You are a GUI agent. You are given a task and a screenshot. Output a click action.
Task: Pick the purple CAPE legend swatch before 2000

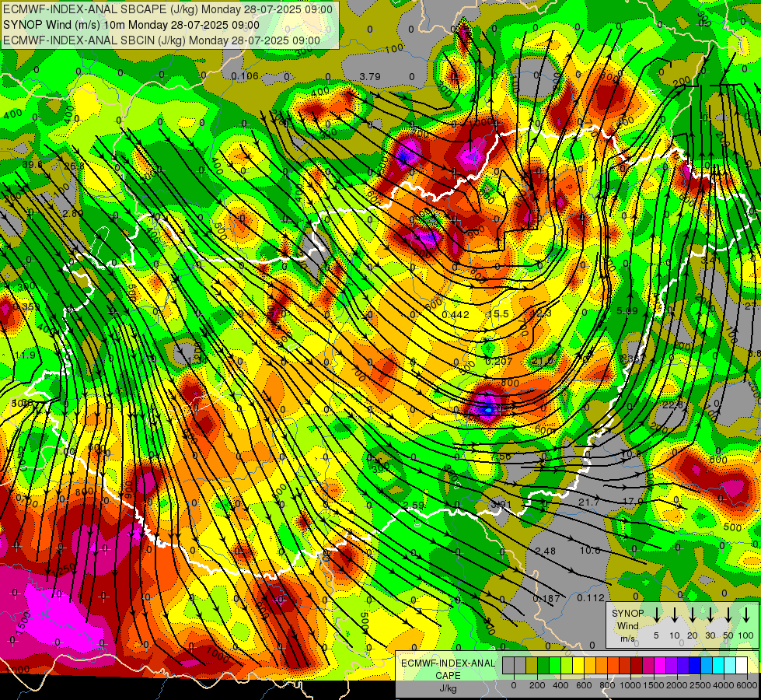(672, 665)
